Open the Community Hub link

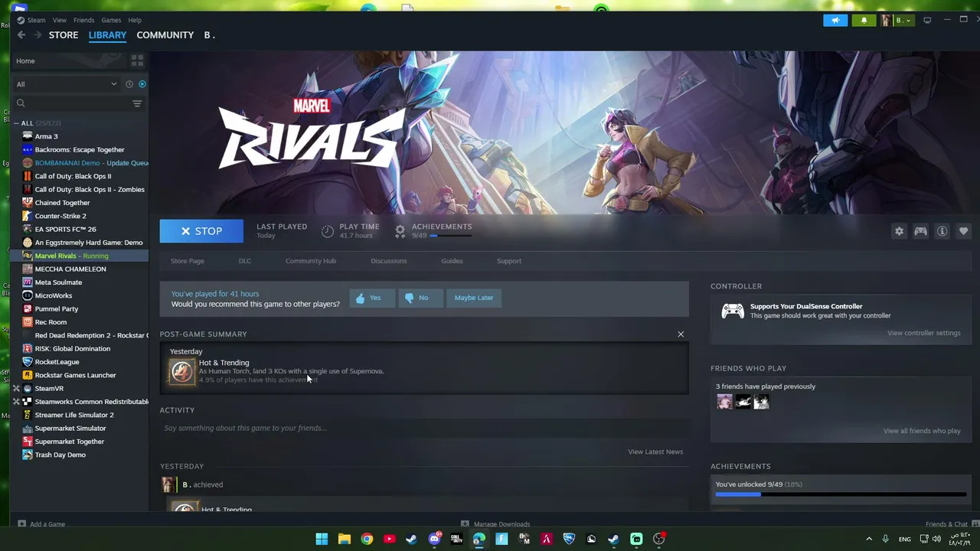point(311,261)
